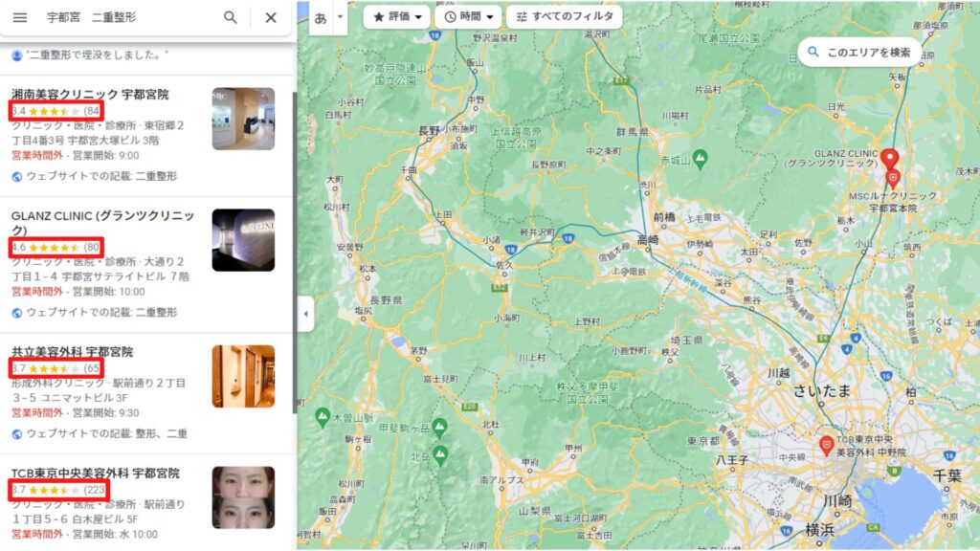Image resolution: width=980 pixels, height=551 pixels.
Task: Click the globe icon under 共立美容外科
Action: point(17,433)
